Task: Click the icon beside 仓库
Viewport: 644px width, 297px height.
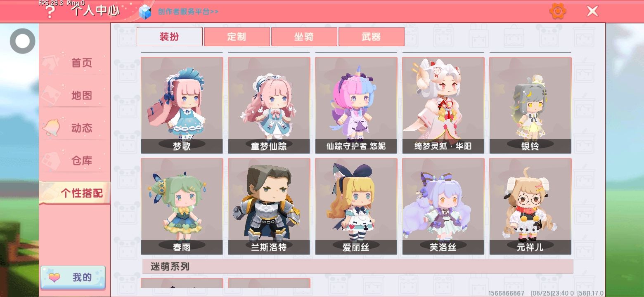Action: [52, 160]
